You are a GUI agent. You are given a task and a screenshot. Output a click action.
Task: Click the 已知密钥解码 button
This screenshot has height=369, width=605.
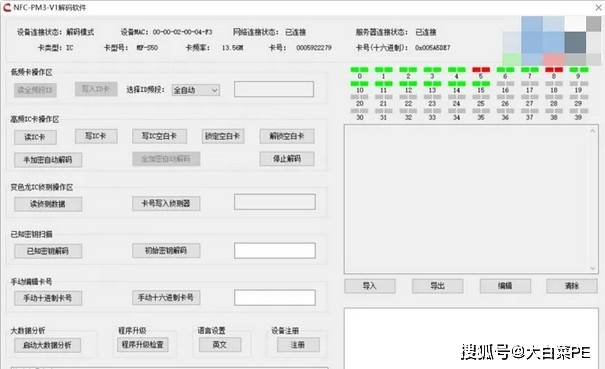tap(48, 251)
